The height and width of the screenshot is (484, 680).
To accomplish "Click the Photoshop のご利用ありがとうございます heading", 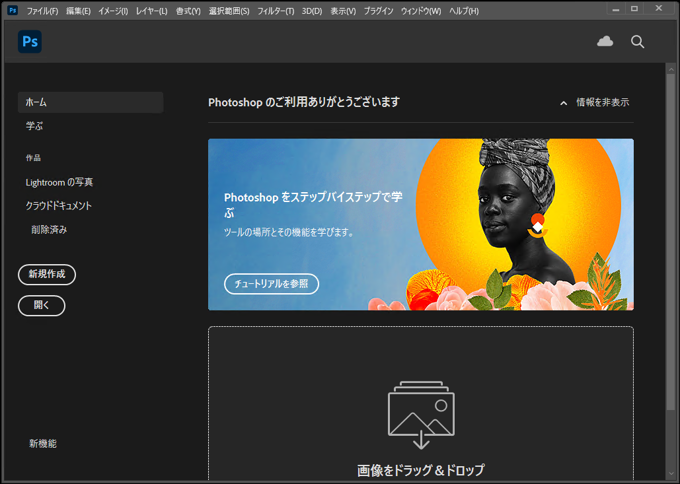I will click(304, 103).
